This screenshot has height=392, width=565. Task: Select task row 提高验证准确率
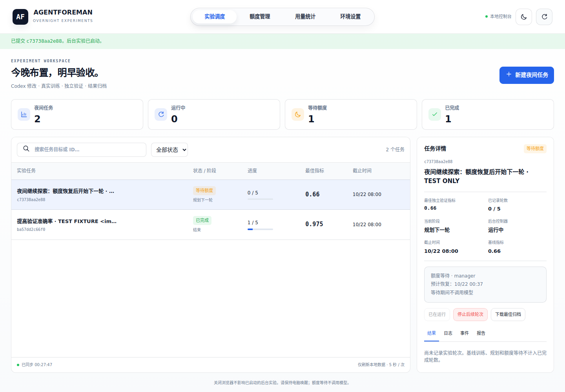pos(211,225)
